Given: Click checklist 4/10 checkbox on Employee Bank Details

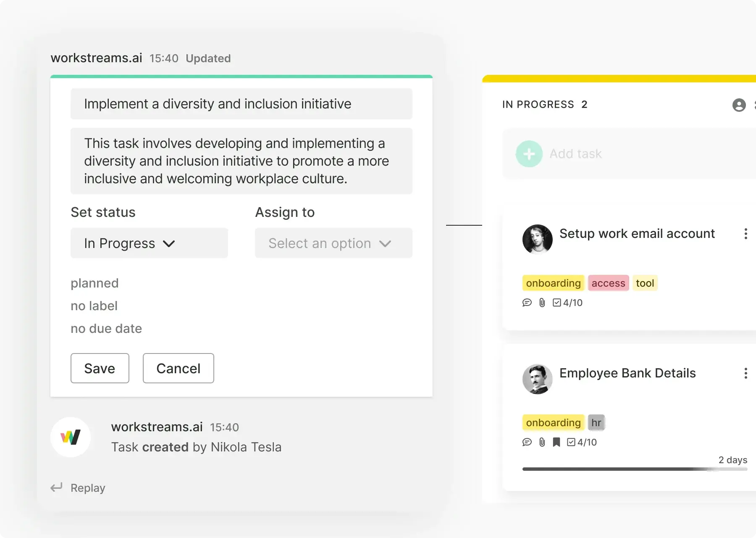Looking at the screenshot, I should point(571,442).
